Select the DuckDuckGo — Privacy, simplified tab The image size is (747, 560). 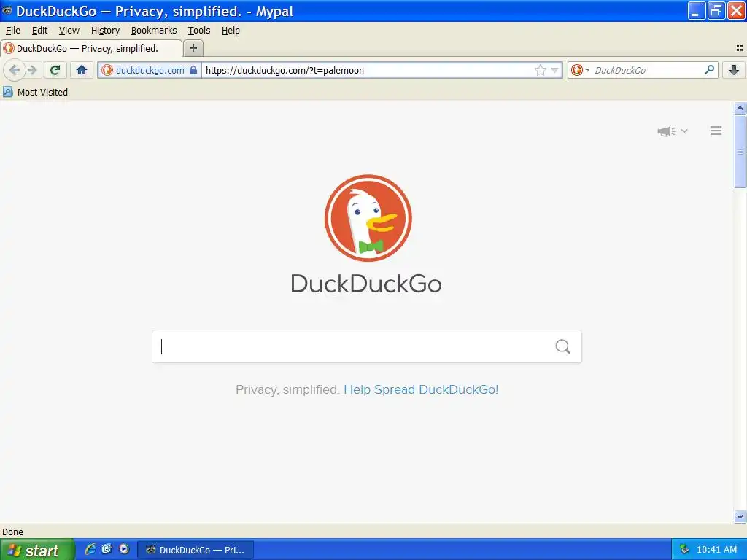(91, 48)
